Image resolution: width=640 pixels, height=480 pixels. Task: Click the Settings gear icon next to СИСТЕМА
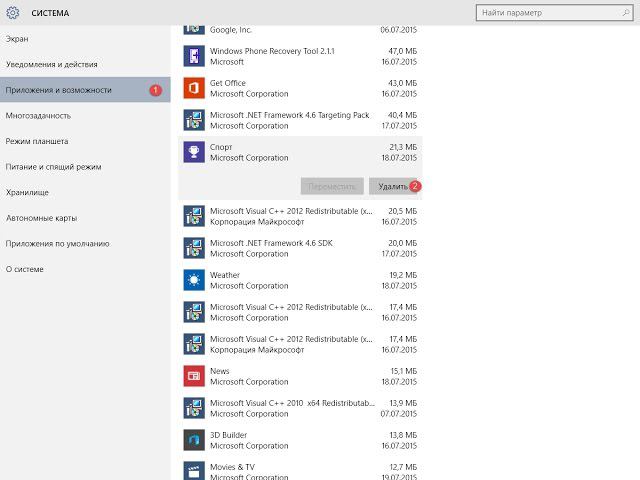click(13, 13)
